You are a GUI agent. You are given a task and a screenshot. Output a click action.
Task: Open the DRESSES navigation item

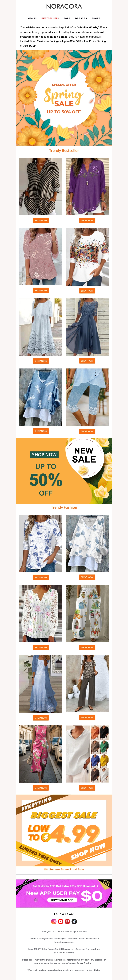(81, 18)
